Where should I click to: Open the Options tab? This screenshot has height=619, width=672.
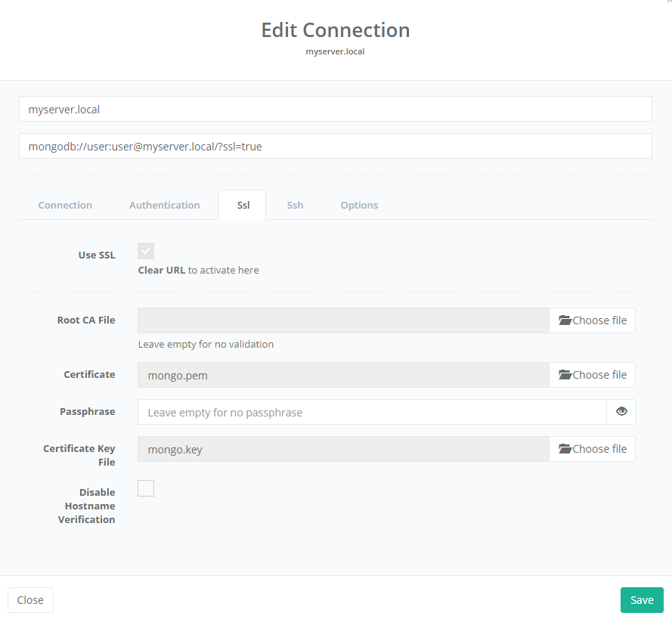(359, 205)
